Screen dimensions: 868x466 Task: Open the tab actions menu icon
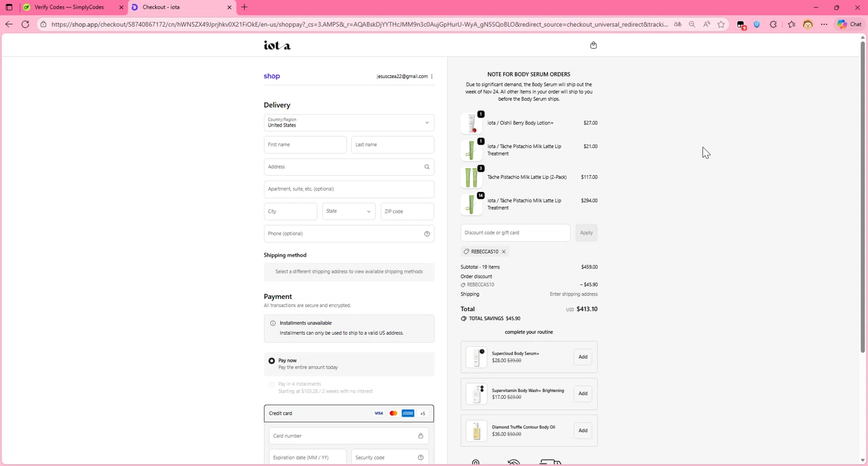pyautogui.click(x=9, y=8)
